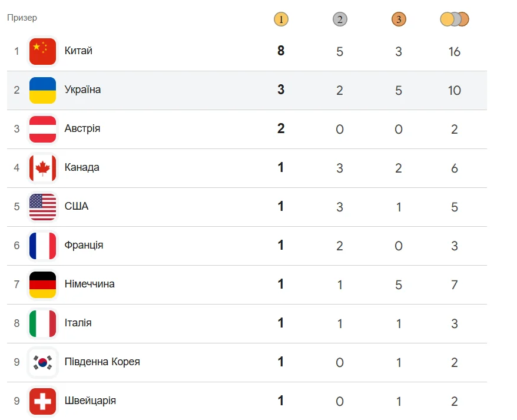Image resolution: width=517 pixels, height=420 pixels.
Task: Click China's total of 16 medals
Action: pos(454,52)
